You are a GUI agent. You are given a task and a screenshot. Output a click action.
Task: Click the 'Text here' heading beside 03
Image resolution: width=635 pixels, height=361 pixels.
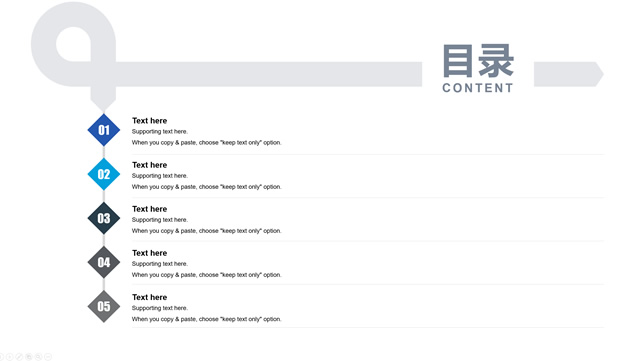tap(149, 209)
